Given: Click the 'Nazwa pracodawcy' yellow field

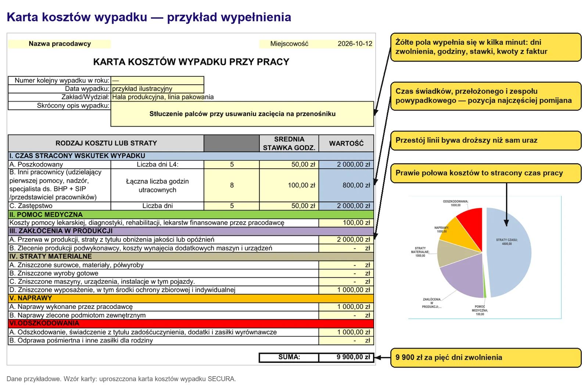Looking at the screenshot, I should point(60,44).
